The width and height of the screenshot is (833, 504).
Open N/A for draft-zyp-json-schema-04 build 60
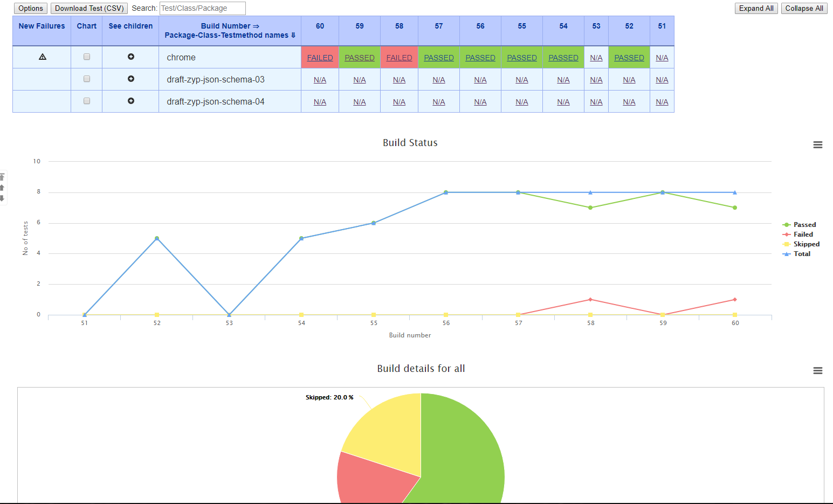click(320, 102)
